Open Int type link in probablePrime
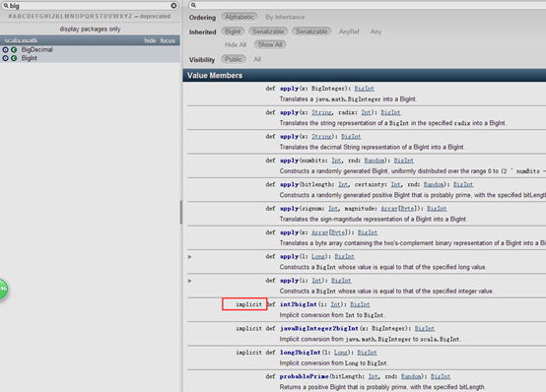Screen dimensions: 546x392 click(x=373, y=376)
